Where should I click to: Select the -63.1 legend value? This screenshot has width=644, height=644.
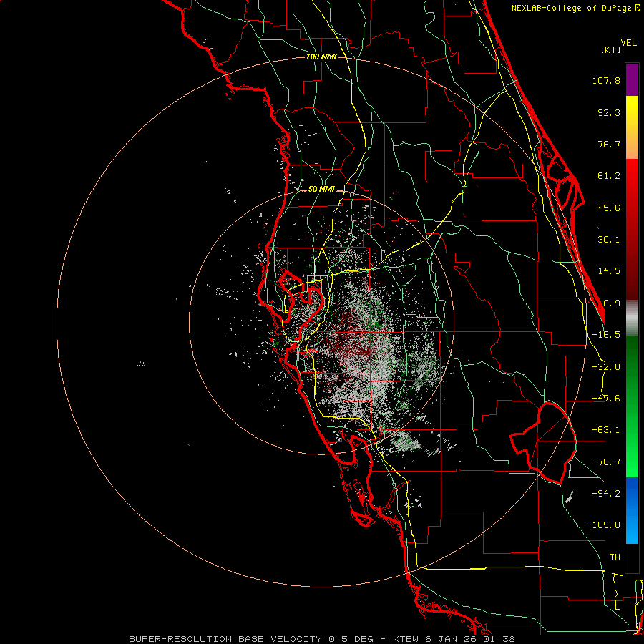(x=606, y=430)
